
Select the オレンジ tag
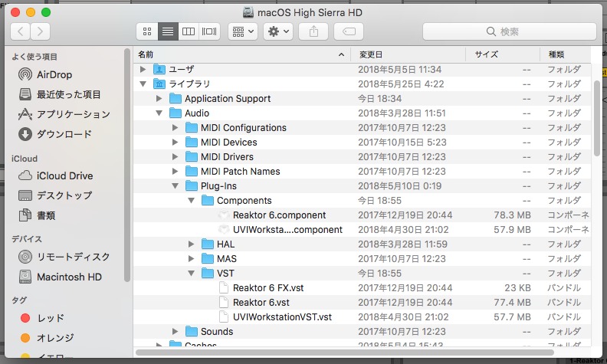click(47, 338)
